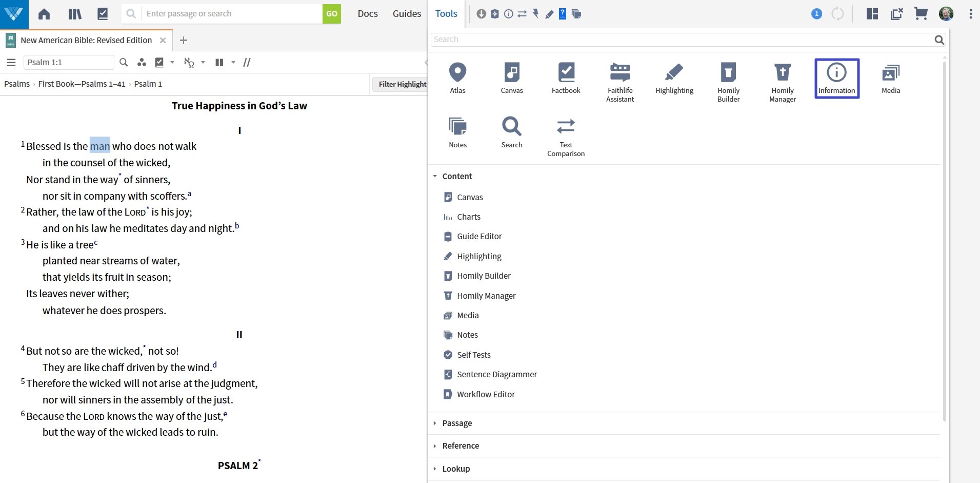The width and height of the screenshot is (980, 483).
Task: Click the stacked notes shortcut icon in top bar
Action: click(x=576, y=14)
